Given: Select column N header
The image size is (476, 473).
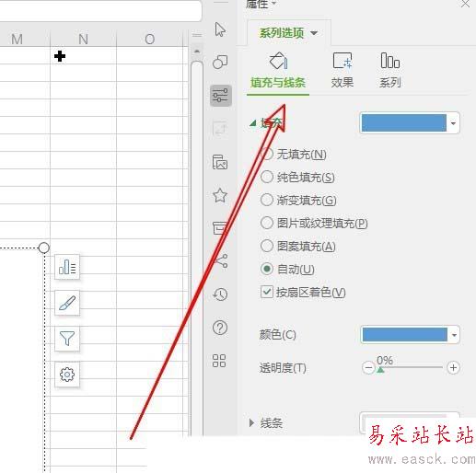Looking at the screenshot, I should click(x=83, y=39).
